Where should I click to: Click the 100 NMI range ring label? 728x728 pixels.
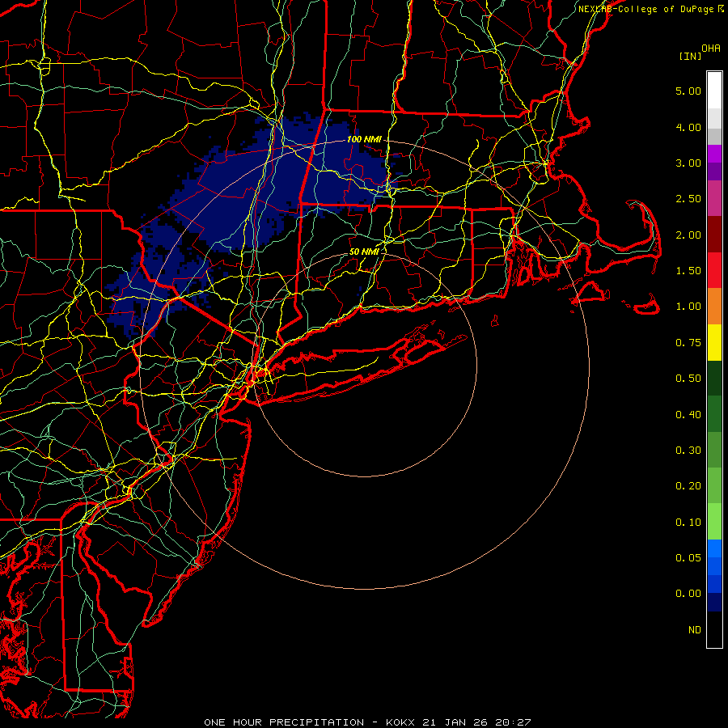pyautogui.click(x=364, y=139)
